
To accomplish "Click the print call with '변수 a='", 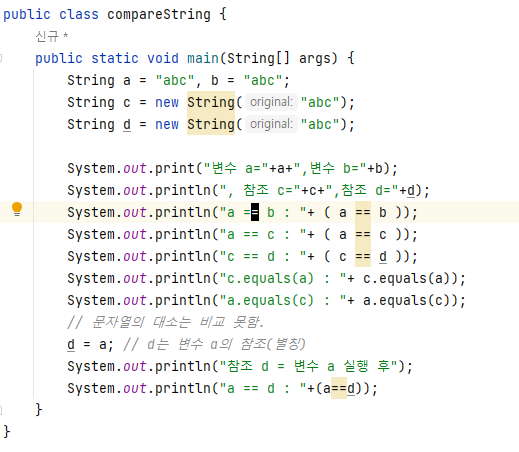I will 232,168.
